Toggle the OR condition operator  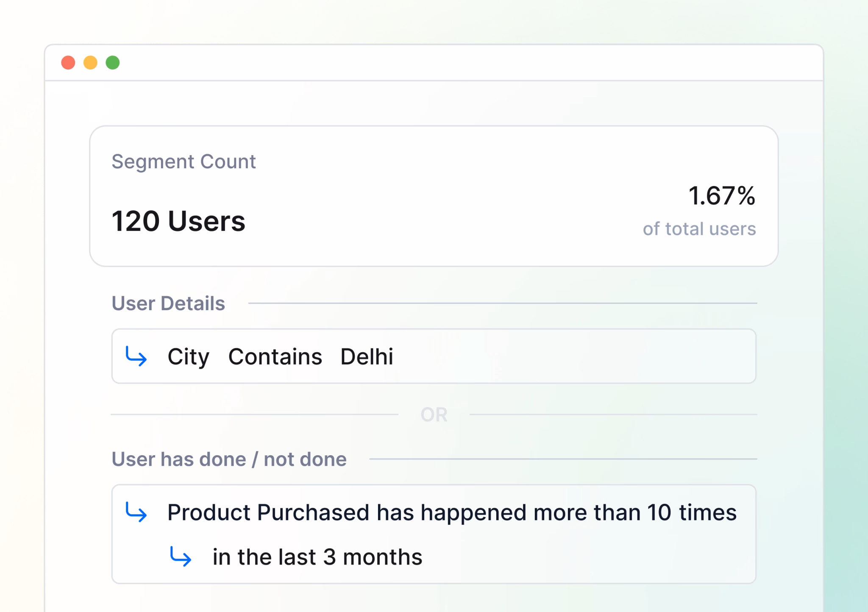pos(434,414)
